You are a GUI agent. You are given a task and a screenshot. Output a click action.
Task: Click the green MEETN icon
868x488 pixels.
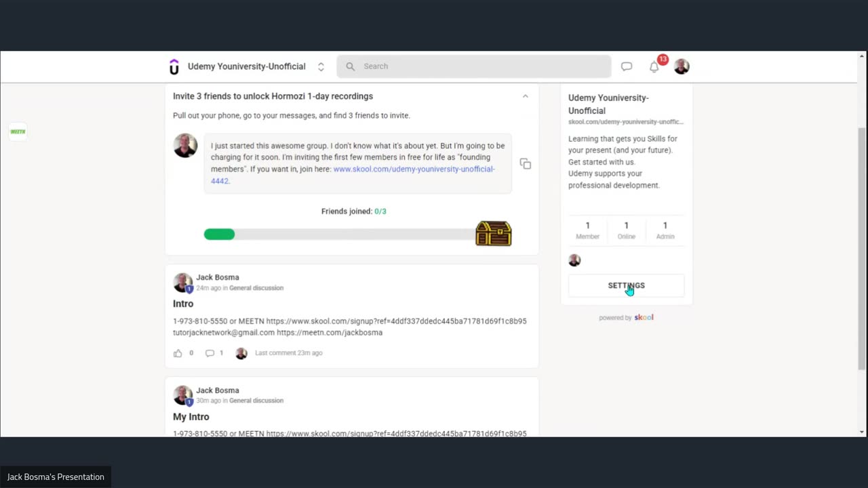click(18, 131)
